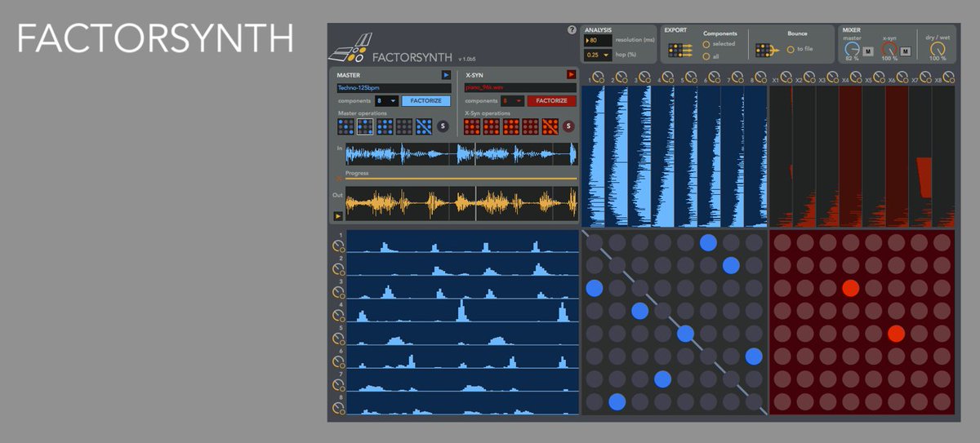This screenshot has height=443, width=980.
Task: Click the resolution value field showing 80
Action: click(598, 40)
